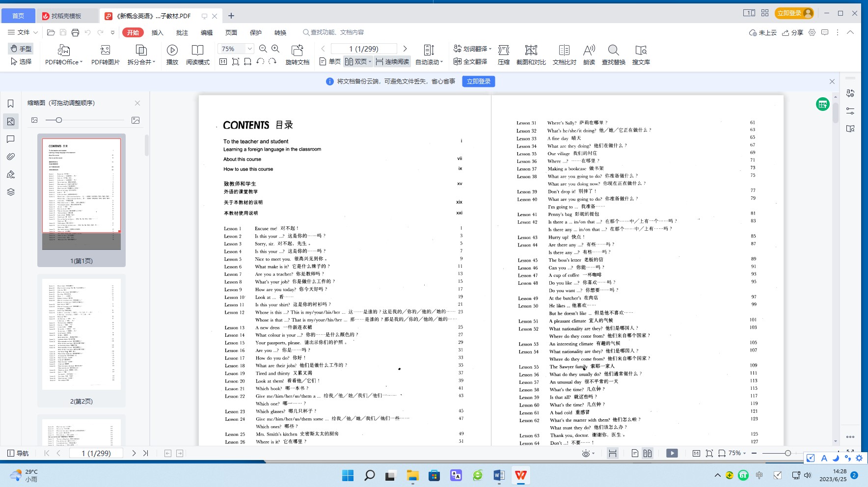Click the 查找替换 find and replace icon
868x487 pixels.
pyautogui.click(x=613, y=50)
